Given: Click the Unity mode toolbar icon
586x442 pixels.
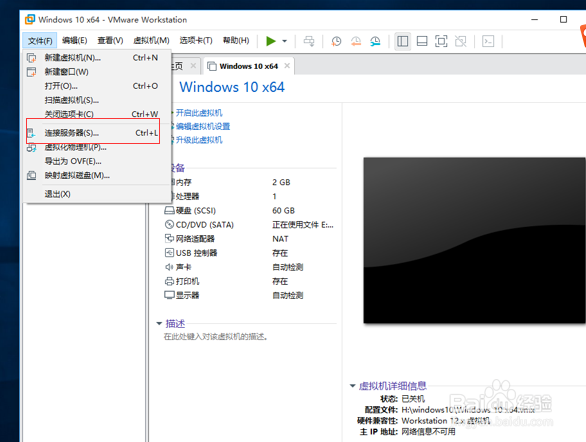Looking at the screenshot, I should point(461,41).
